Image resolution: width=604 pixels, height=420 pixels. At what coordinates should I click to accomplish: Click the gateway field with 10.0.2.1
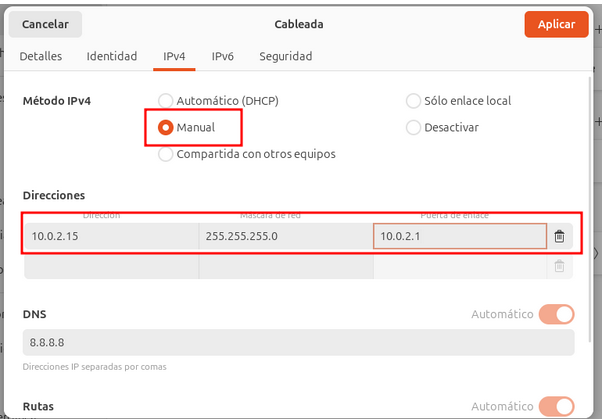click(459, 236)
